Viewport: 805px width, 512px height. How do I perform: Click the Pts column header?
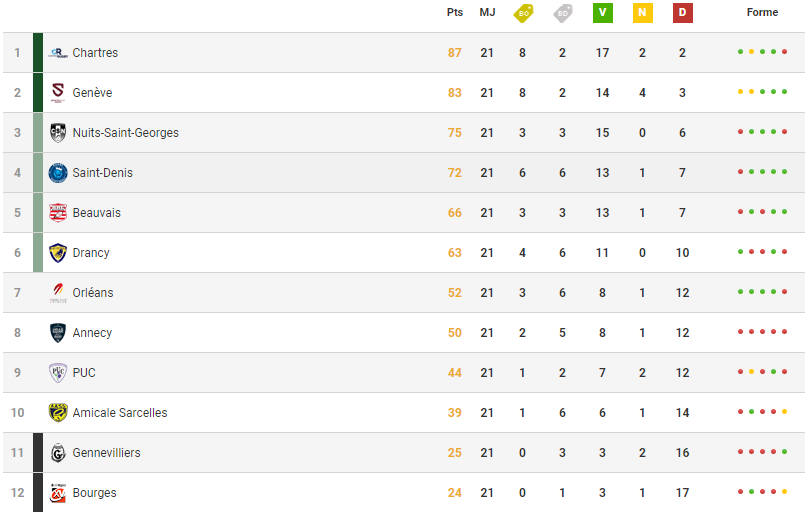click(455, 13)
